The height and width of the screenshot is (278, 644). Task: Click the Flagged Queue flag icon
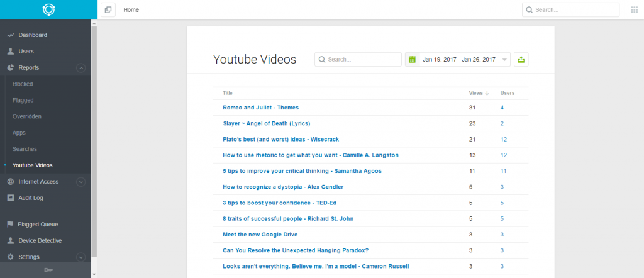click(11, 224)
